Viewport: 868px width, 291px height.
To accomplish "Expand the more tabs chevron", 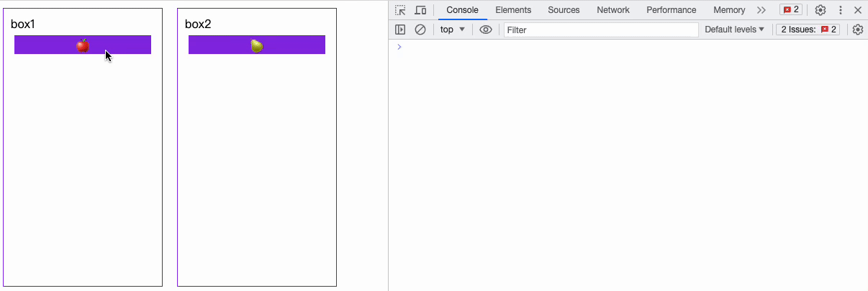I will 761,10.
